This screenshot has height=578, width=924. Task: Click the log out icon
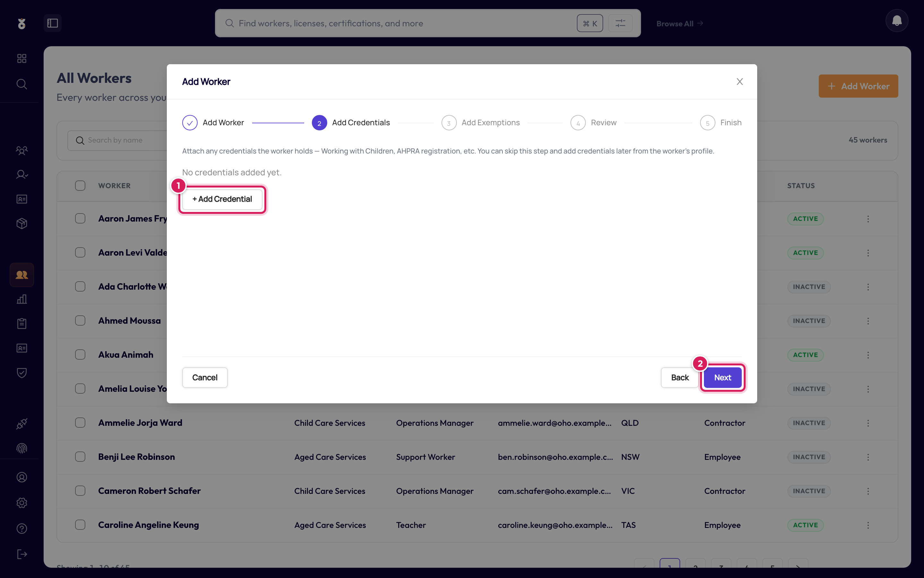(x=22, y=554)
